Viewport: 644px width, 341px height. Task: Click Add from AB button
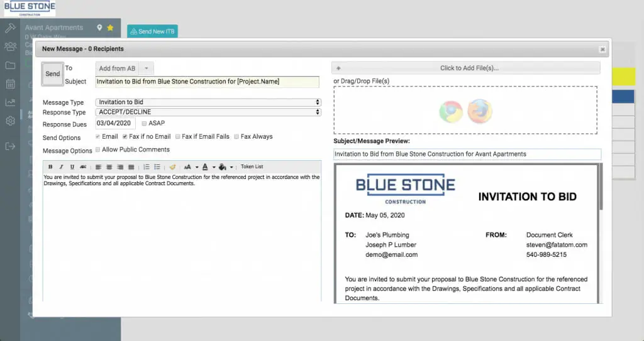point(118,68)
